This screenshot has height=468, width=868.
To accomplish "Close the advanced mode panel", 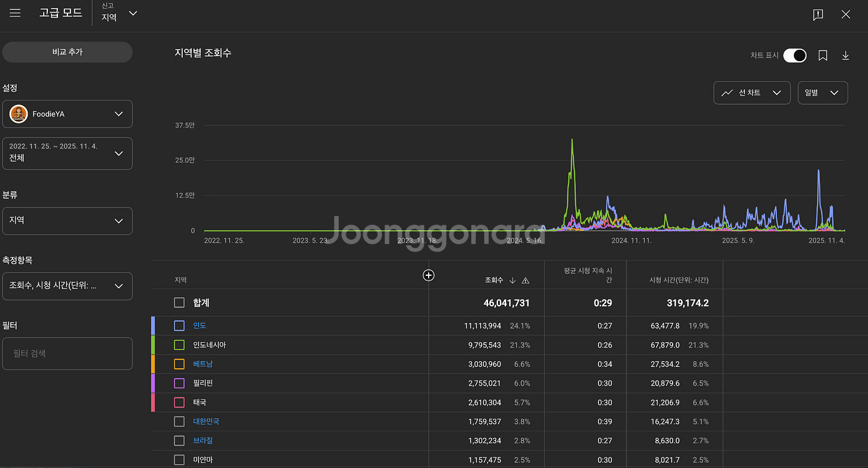I will pyautogui.click(x=846, y=14).
